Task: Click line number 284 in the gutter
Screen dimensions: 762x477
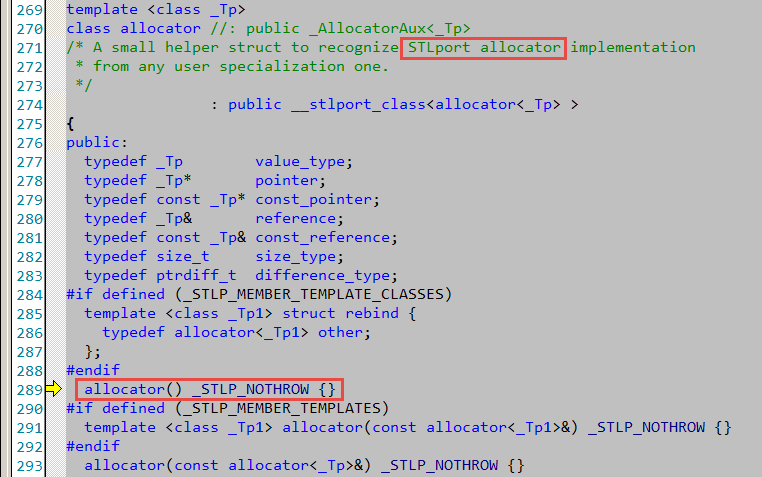Action: pos(30,295)
